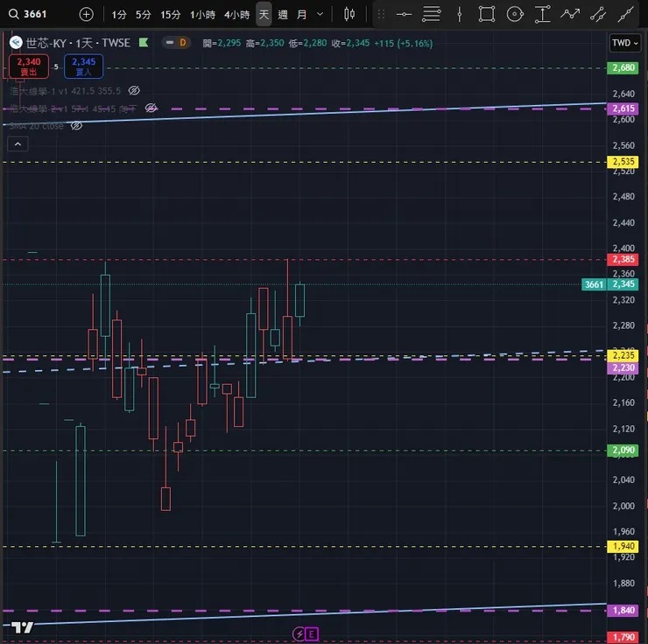Click the current price 2,345 label
This screenshot has height=644, width=648.
pyautogui.click(x=623, y=284)
